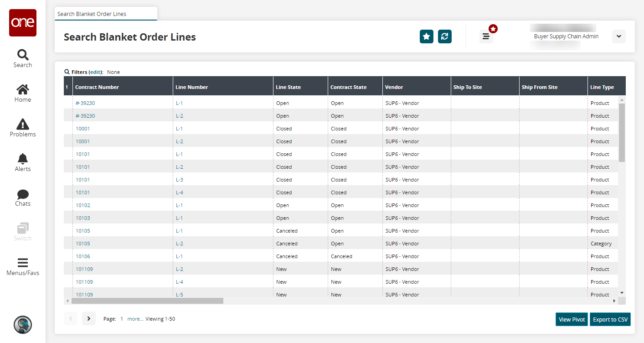
Task: Edit the filters
Action: pos(96,72)
